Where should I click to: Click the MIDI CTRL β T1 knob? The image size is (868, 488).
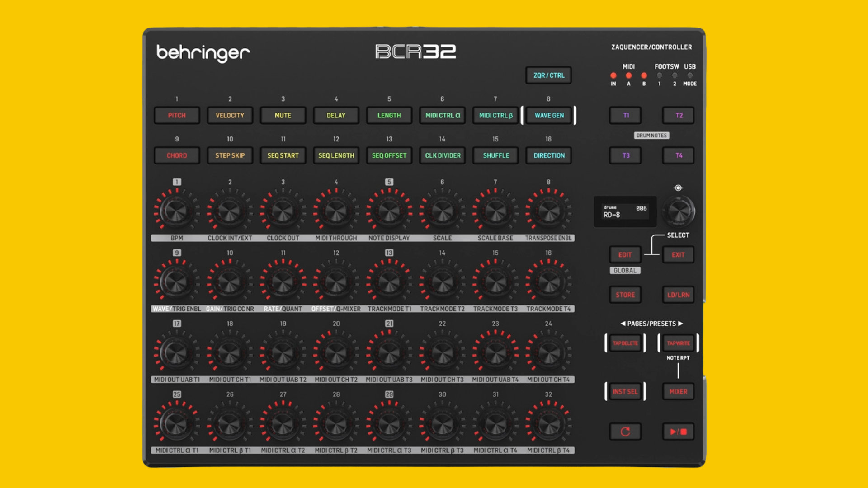[x=230, y=424]
